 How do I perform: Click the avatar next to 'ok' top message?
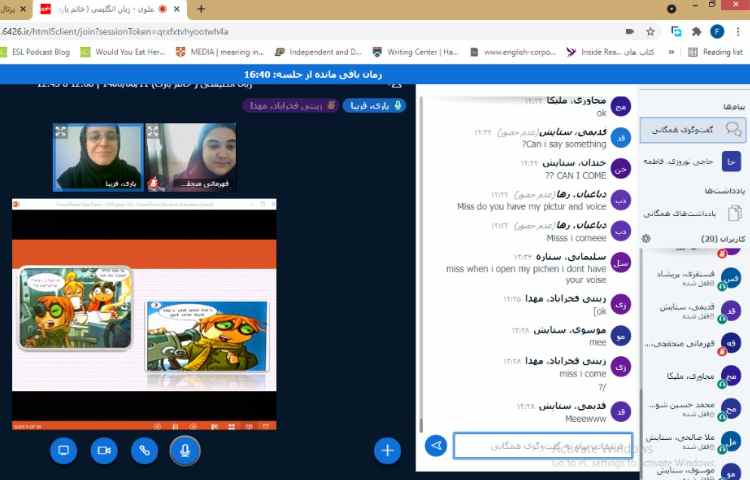(621, 106)
